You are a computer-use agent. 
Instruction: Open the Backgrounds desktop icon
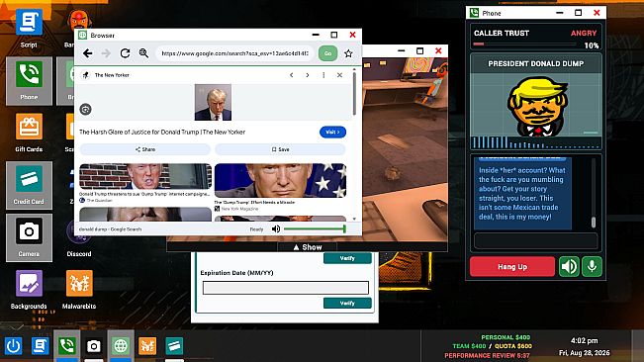tap(29, 290)
